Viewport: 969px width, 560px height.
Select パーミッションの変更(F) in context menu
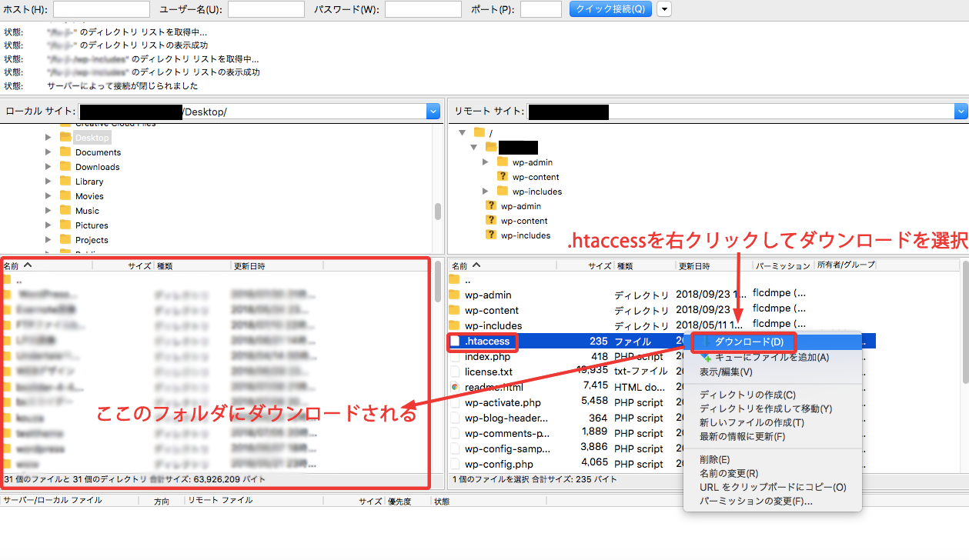756,501
